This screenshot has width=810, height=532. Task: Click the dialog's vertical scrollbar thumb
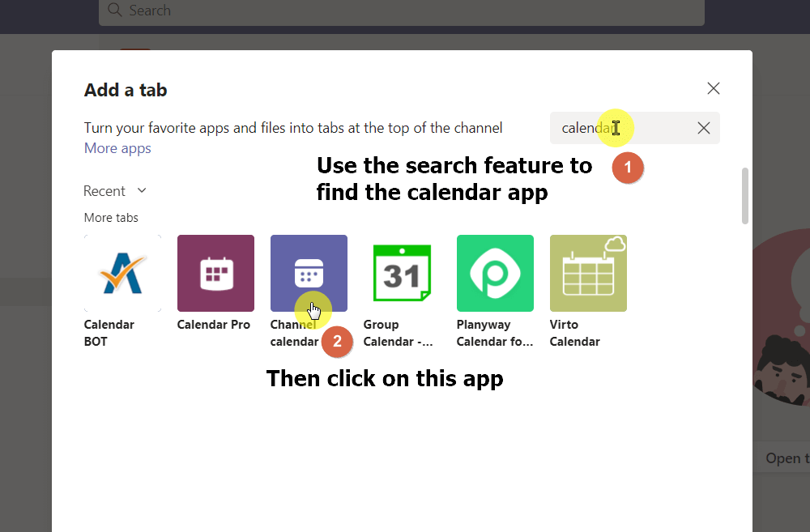(745, 196)
